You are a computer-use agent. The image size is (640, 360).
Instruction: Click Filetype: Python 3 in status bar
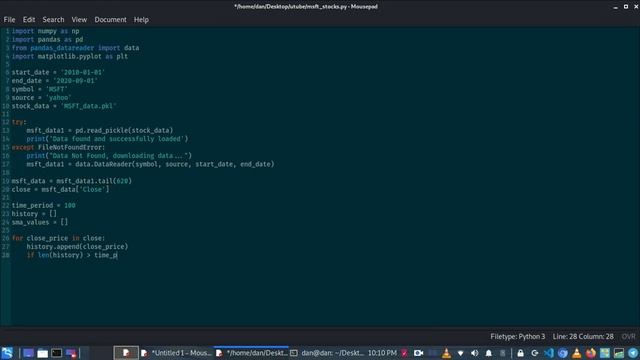coord(518,337)
